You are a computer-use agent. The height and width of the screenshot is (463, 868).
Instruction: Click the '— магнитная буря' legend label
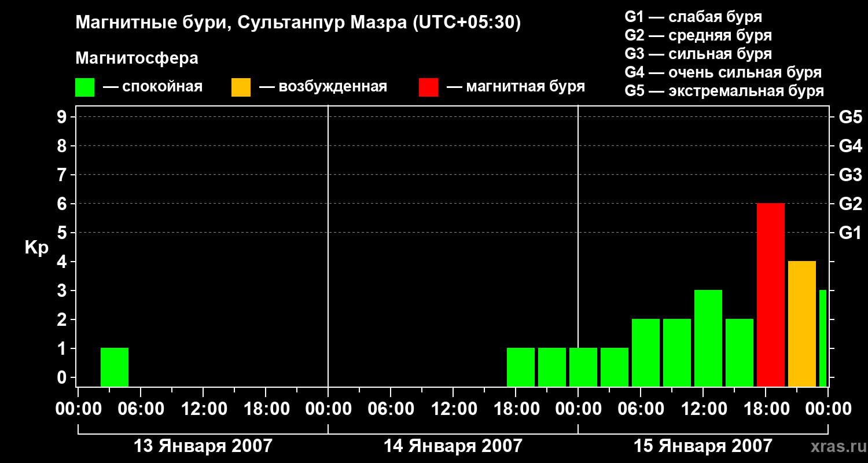point(516,87)
